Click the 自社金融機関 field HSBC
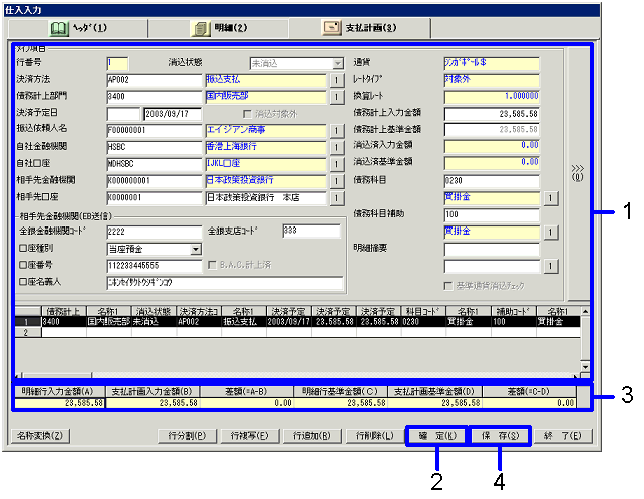644x499 pixels. tap(154, 147)
